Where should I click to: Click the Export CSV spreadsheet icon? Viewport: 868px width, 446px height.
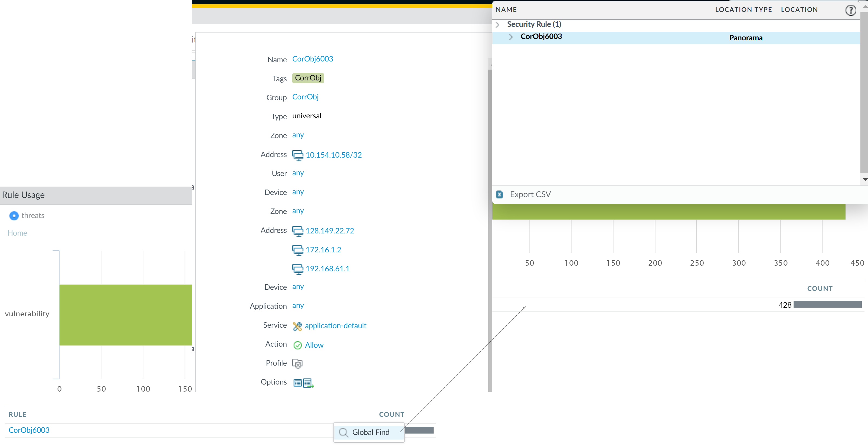[499, 194]
